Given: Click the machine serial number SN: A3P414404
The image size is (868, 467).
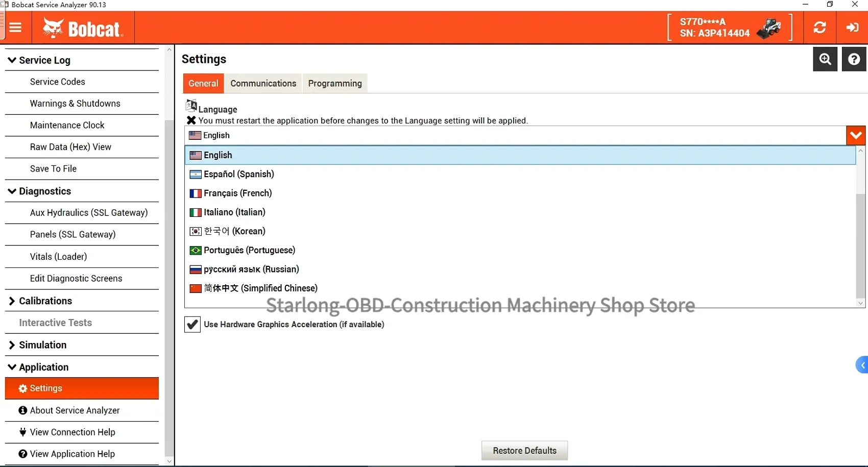Looking at the screenshot, I should [x=715, y=33].
